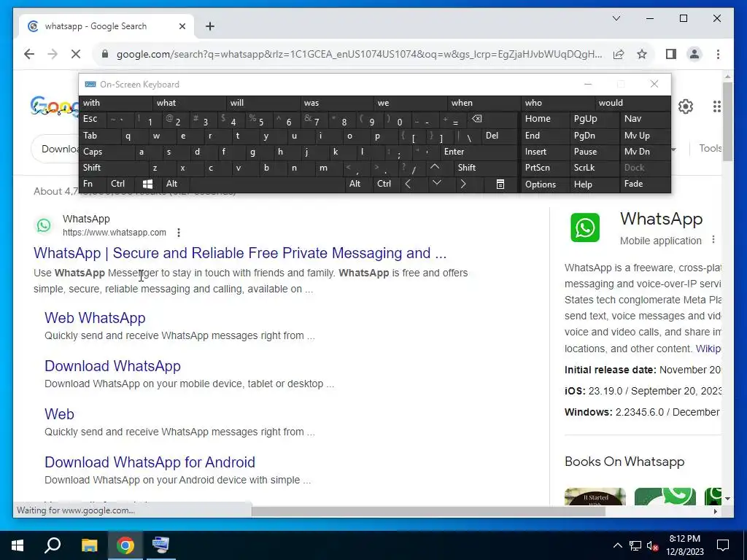Click the Esc key on On-Screen Keyboard

point(93,119)
